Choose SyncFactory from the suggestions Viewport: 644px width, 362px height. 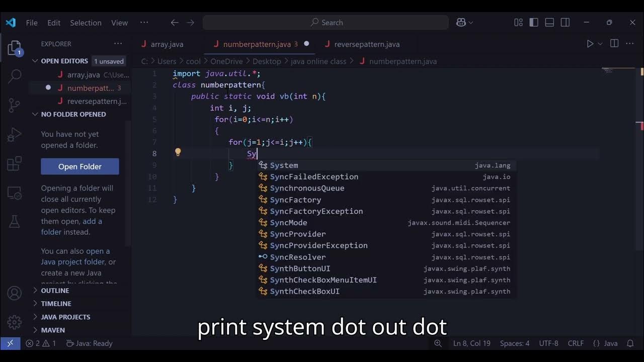(386, 200)
